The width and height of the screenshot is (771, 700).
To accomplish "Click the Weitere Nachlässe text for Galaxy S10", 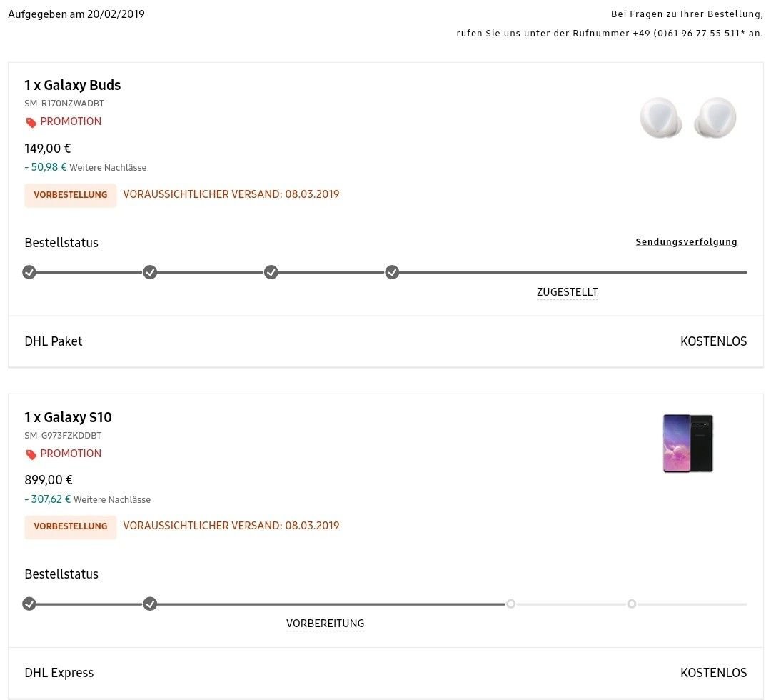I will [112, 500].
